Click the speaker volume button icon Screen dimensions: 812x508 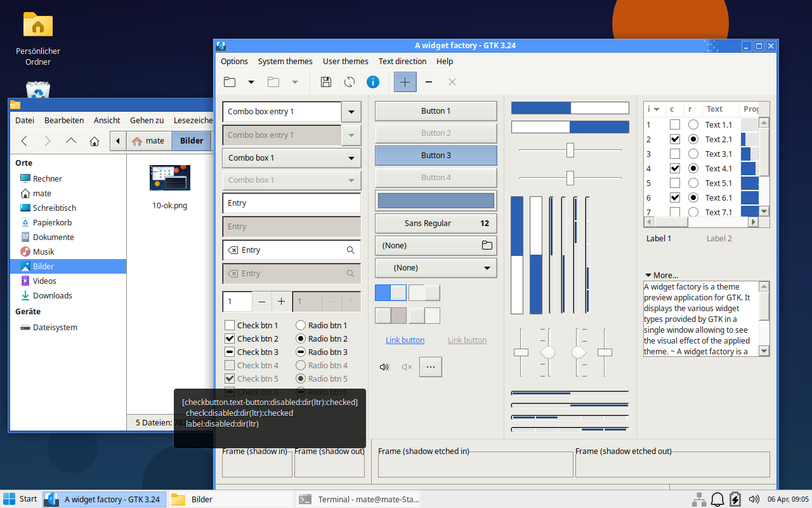[x=384, y=367]
